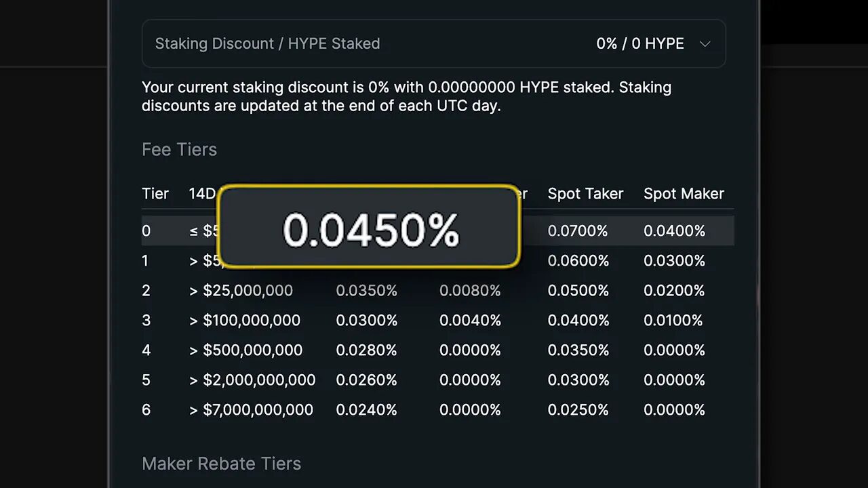868x488 pixels.
Task: Click the 14D column header
Action: click(202, 194)
